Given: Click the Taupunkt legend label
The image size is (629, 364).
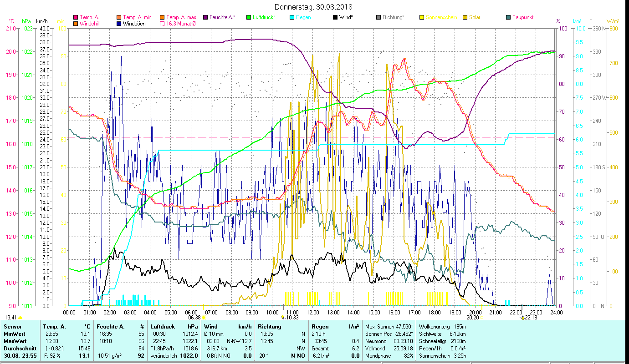Looking at the screenshot, I should (x=523, y=17).
